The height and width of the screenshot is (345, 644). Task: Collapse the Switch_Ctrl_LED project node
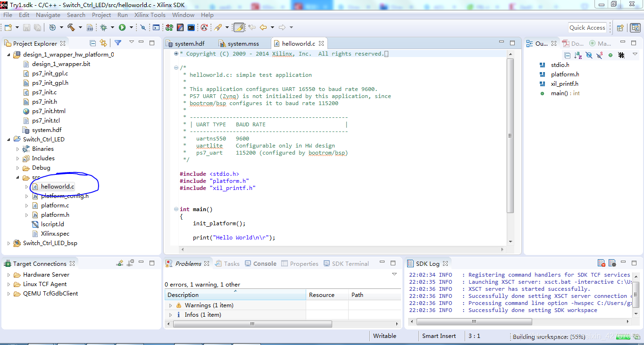pyautogui.click(x=9, y=140)
